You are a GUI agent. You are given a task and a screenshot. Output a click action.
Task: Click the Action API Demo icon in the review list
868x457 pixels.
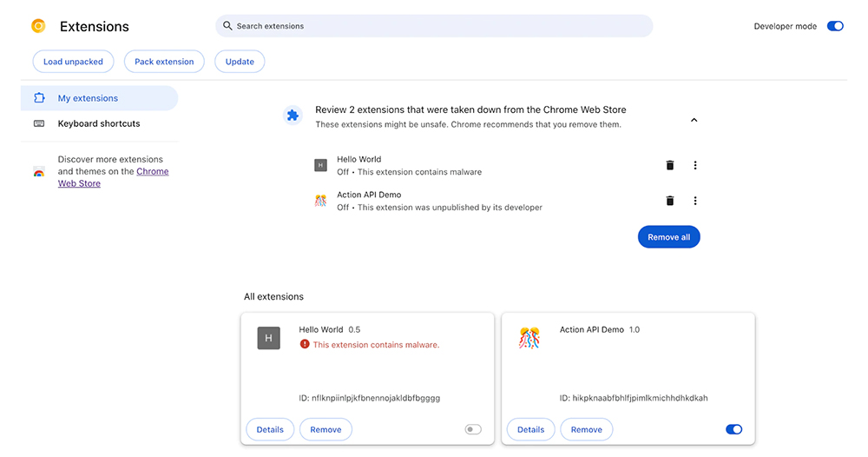pyautogui.click(x=320, y=201)
